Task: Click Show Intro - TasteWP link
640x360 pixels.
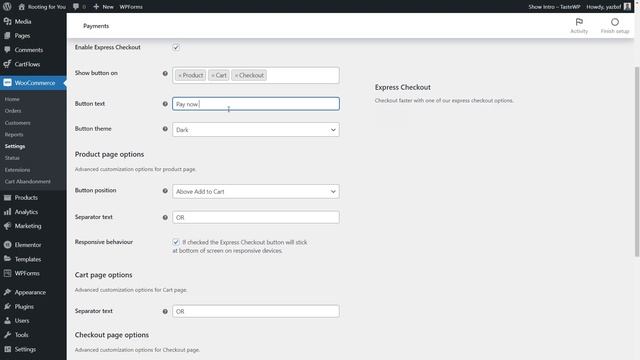Action: (x=554, y=7)
